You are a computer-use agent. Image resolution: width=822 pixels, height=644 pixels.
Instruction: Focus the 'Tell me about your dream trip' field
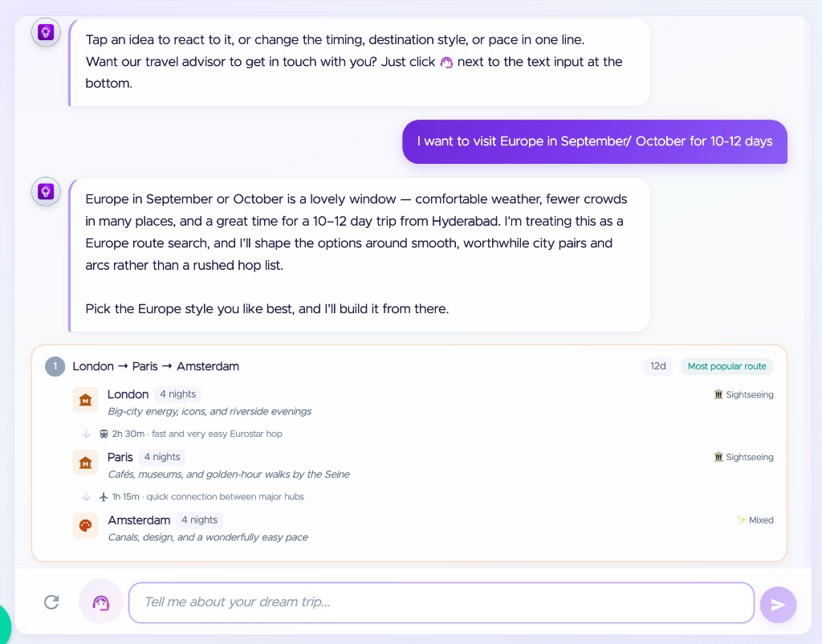tap(442, 602)
